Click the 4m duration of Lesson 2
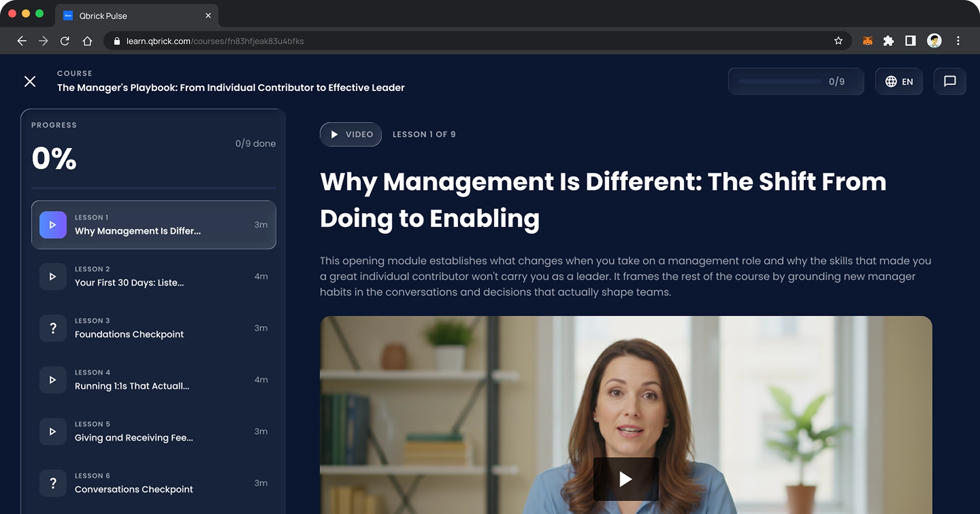 pos(261,276)
